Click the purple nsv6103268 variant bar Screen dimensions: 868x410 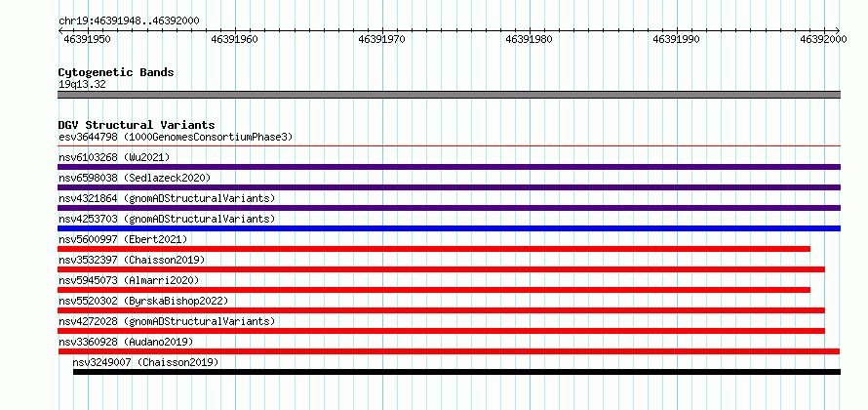click(450, 167)
